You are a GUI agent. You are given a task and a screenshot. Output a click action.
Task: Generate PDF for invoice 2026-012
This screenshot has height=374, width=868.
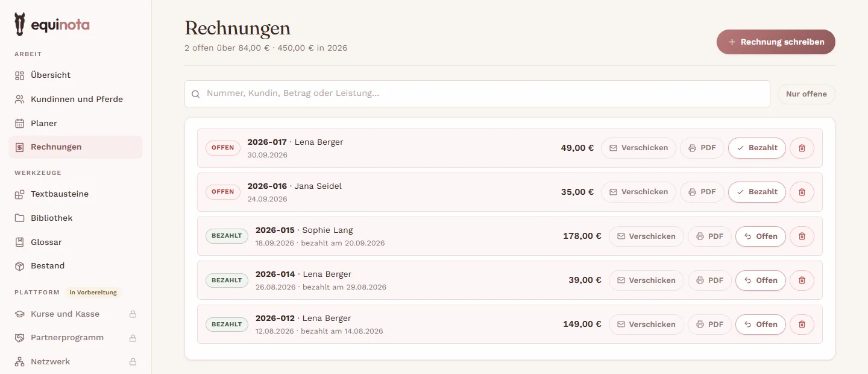pyautogui.click(x=709, y=325)
